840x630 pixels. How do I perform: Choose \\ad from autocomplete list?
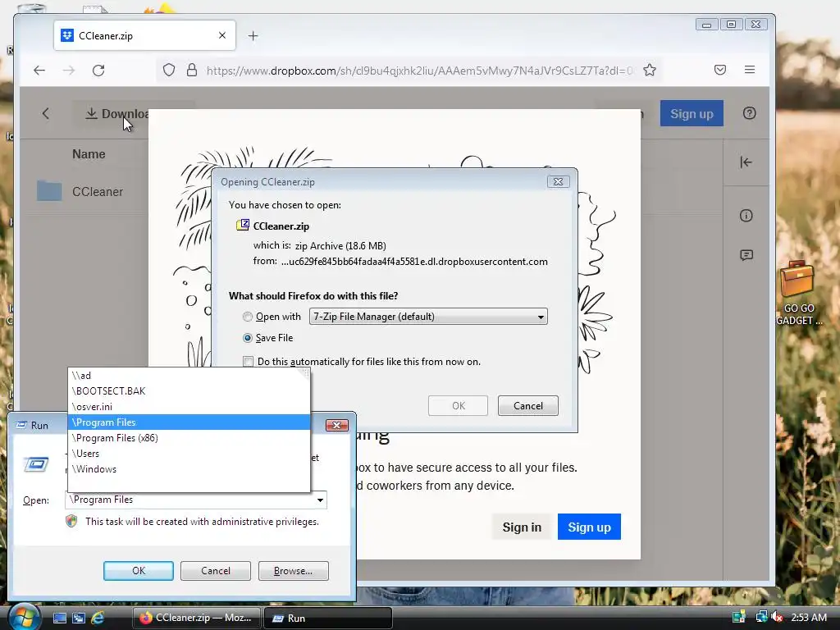[189, 376]
